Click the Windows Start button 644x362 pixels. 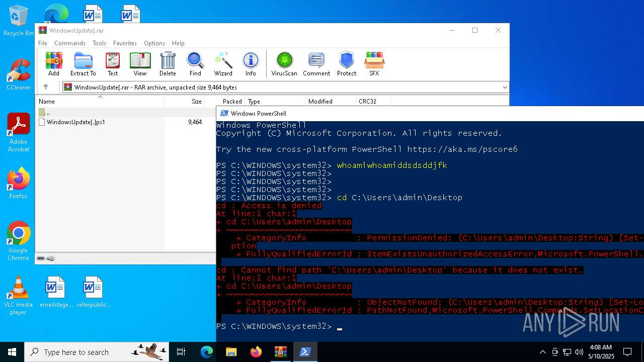coord(12,352)
